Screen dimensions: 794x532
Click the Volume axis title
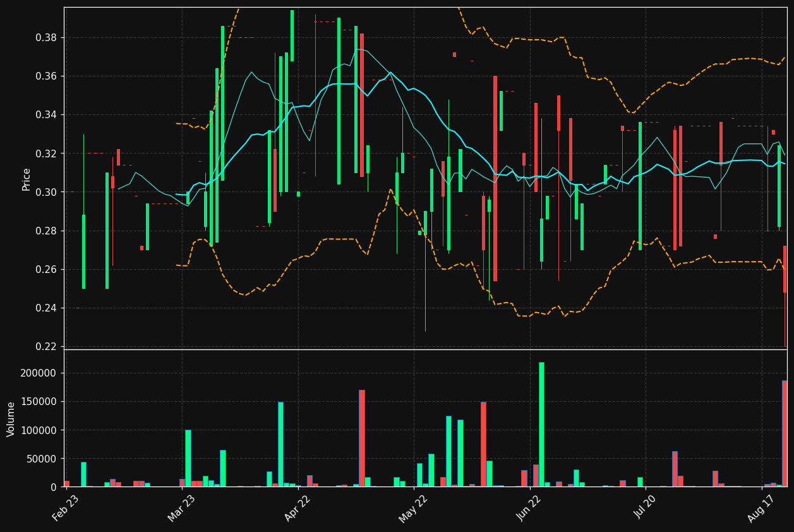pos(11,419)
